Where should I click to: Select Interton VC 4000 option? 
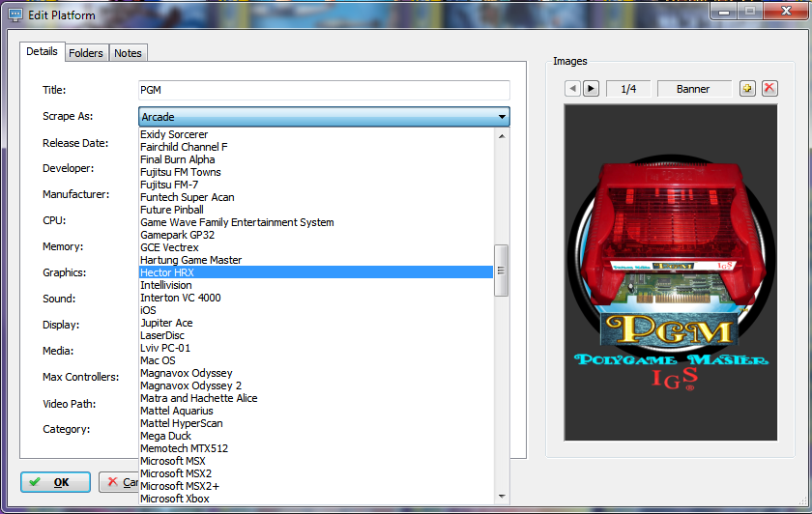click(x=316, y=298)
